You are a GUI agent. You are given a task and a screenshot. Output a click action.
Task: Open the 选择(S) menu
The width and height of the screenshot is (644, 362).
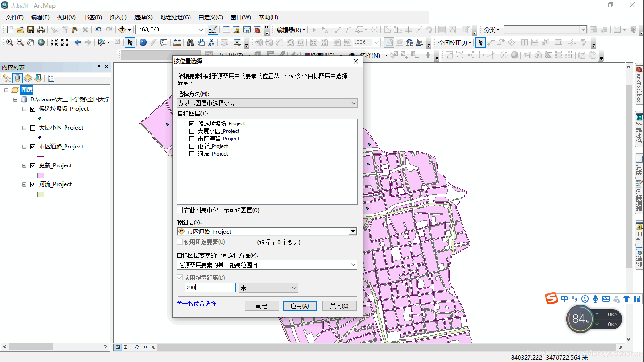143,17
